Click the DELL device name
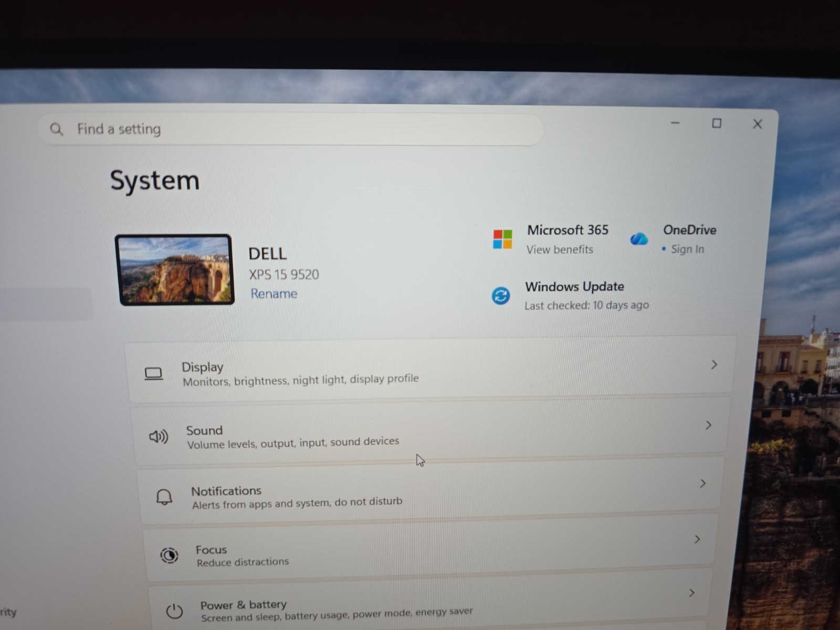The width and height of the screenshot is (840, 630). tap(267, 254)
